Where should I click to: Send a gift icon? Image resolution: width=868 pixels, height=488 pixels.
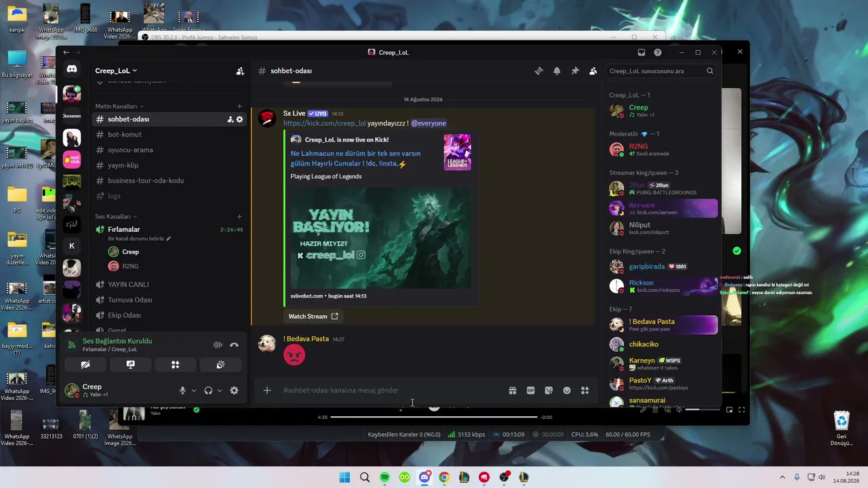(513, 390)
